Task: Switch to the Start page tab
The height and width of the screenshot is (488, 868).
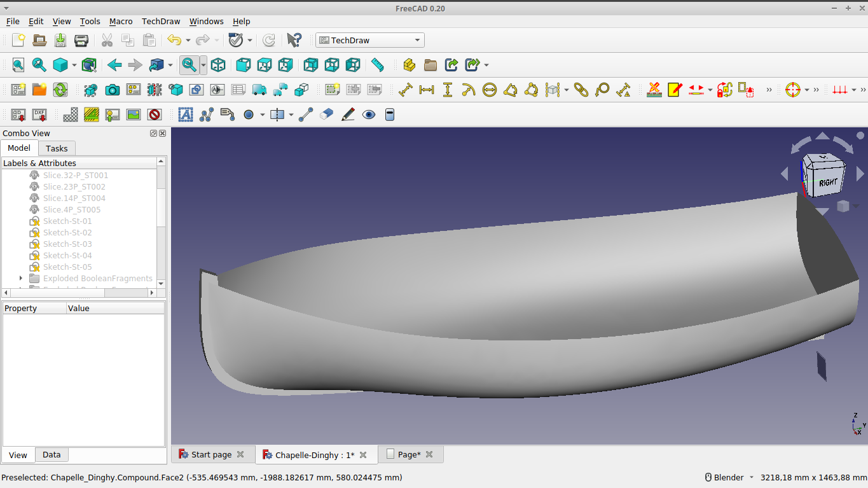Action: [212, 454]
